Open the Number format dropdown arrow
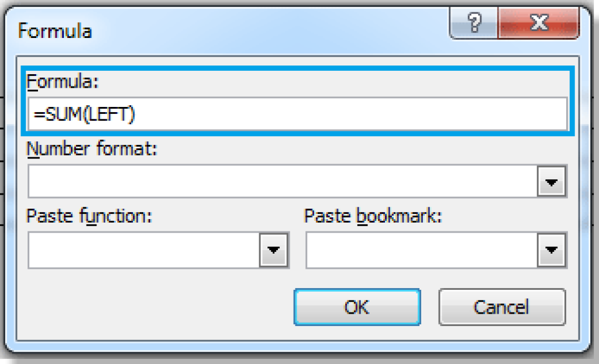Image resolution: width=599 pixels, height=364 pixels. point(552,183)
